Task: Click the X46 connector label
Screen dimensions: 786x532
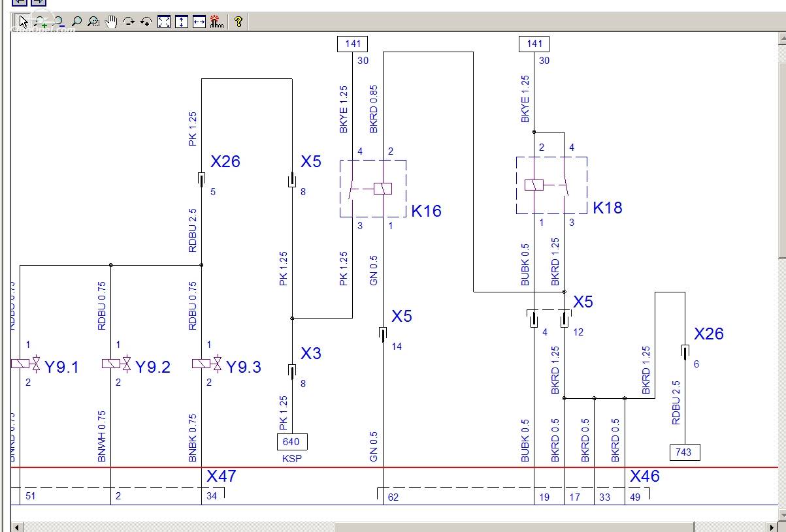Action: [x=645, y=476]
